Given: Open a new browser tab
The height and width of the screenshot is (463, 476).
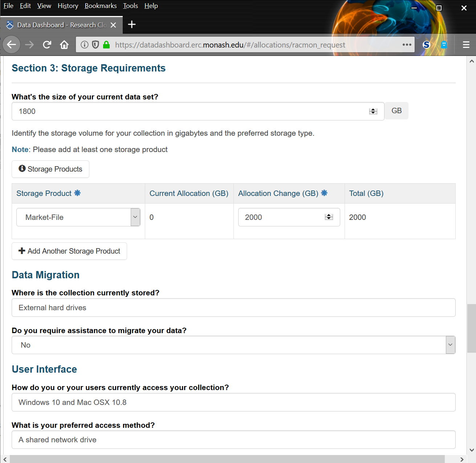Looking at the screenshot, I should (132, 25).
